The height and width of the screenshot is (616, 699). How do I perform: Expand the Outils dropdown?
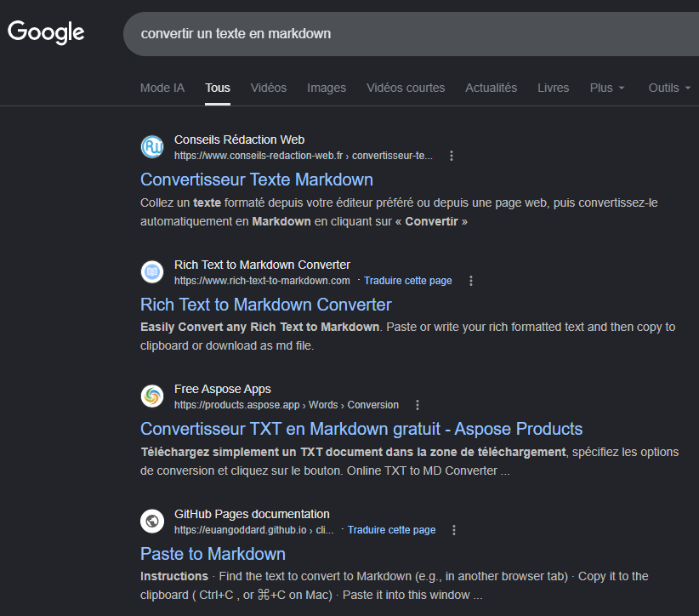click(x=669, y=88)
